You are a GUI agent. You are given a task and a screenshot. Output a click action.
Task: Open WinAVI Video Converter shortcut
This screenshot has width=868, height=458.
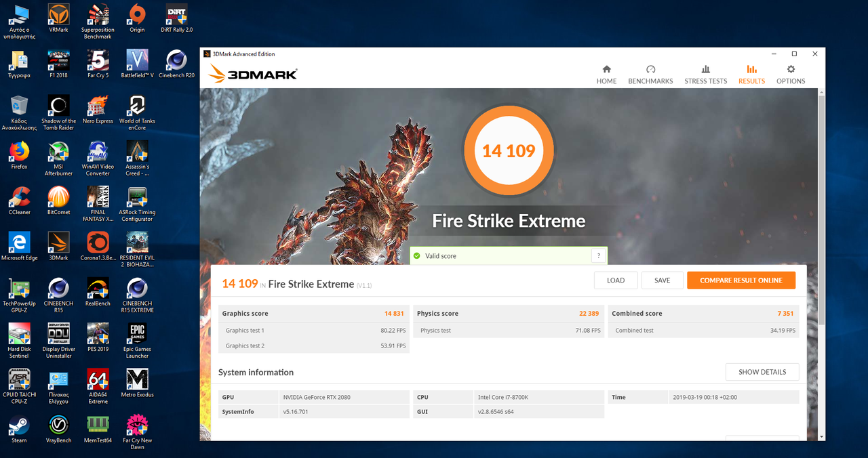pos(98,159)
